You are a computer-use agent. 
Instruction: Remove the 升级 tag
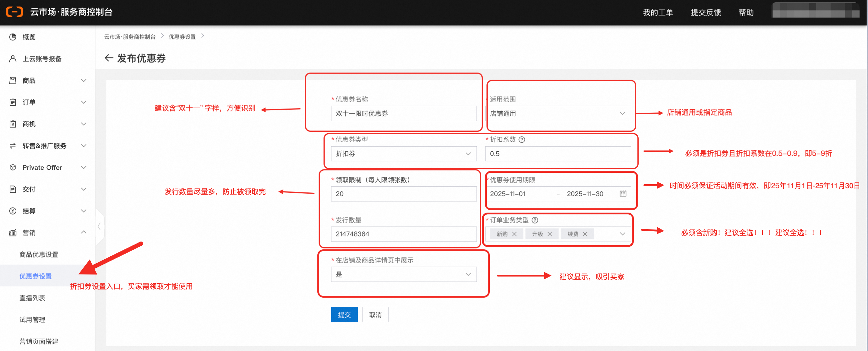[x=549, y=234]
